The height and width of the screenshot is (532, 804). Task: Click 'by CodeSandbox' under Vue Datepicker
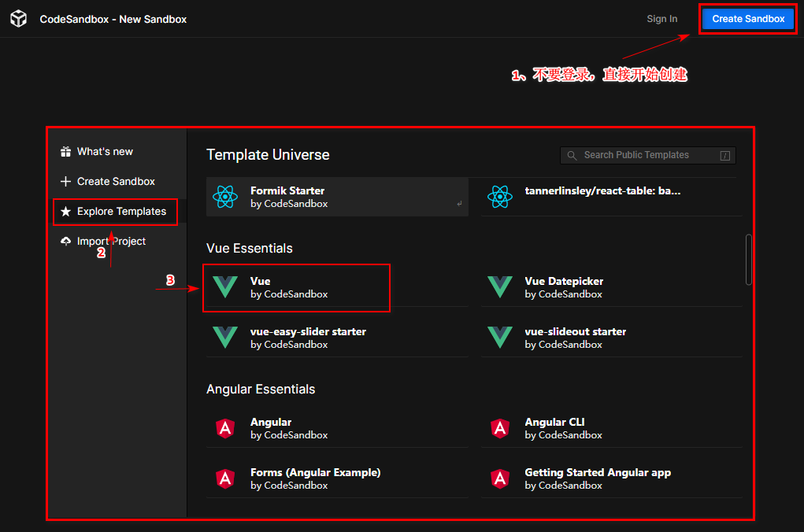point(564,294)
